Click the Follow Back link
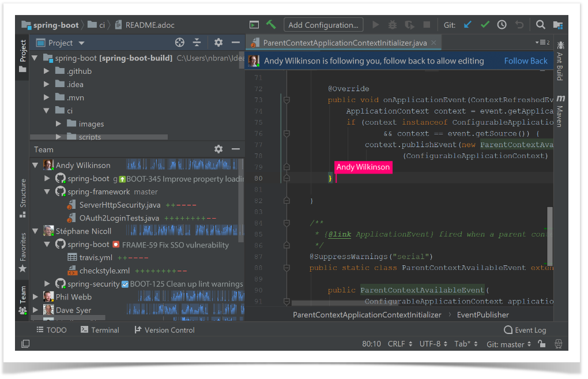This screenshot has height=379, width=588. click(x=525, y=61)
